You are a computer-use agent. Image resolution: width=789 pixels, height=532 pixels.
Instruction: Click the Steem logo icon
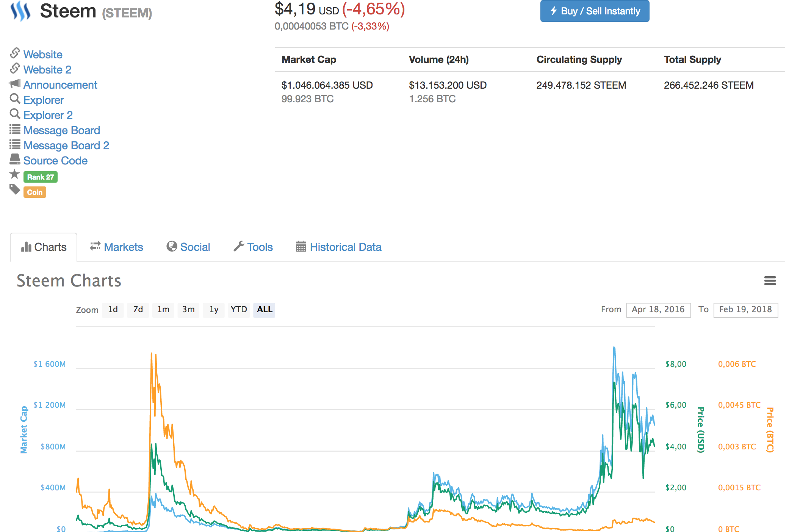click(20, 11)
